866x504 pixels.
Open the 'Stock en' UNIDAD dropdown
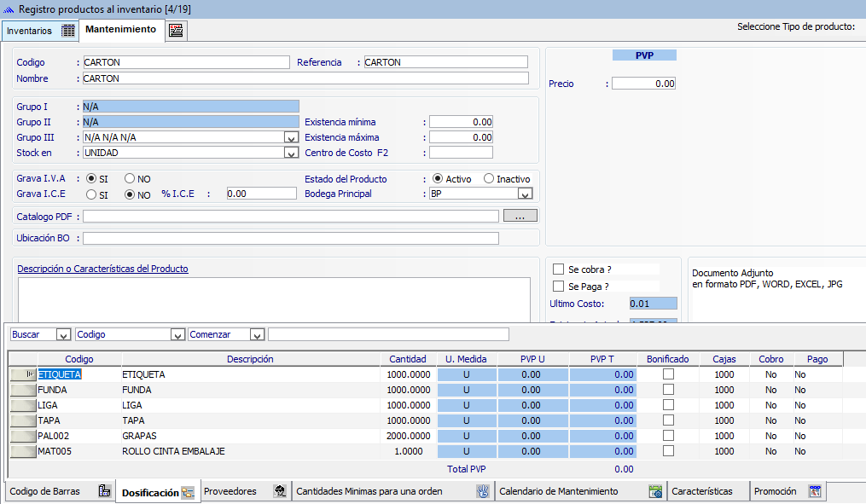tap(290, 153)
